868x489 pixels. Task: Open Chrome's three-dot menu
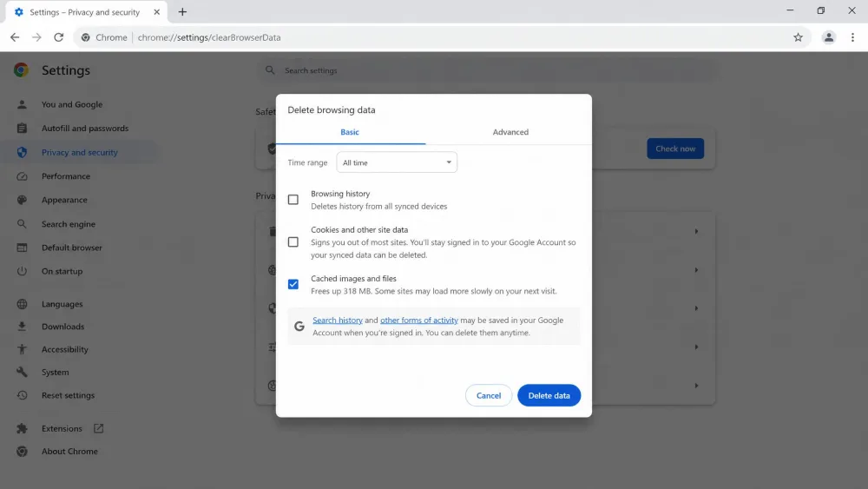tap(852, 37)
